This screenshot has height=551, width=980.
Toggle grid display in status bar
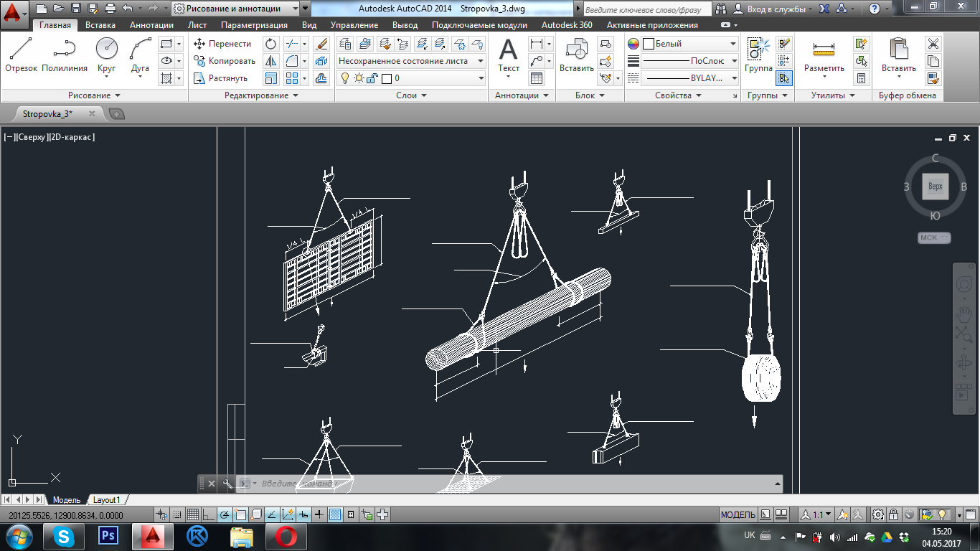[x=192, y=514]
